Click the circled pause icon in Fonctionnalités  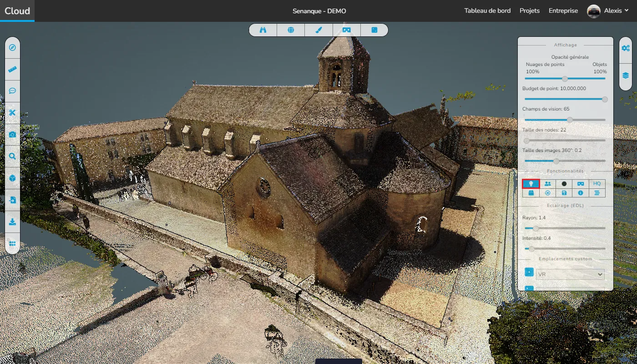(x=548, y=193)
